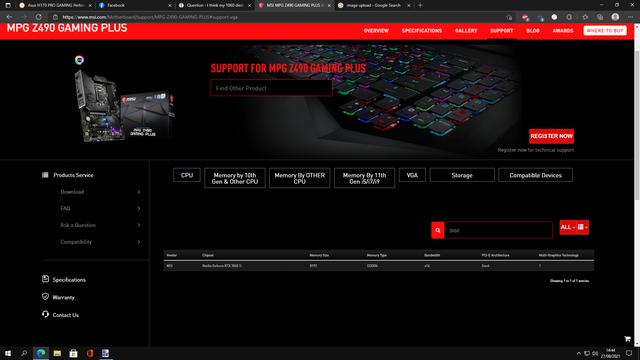Open the volume control in tray
Image resolution: width=640 pixels, height=360 pixels.
point(595,353)
